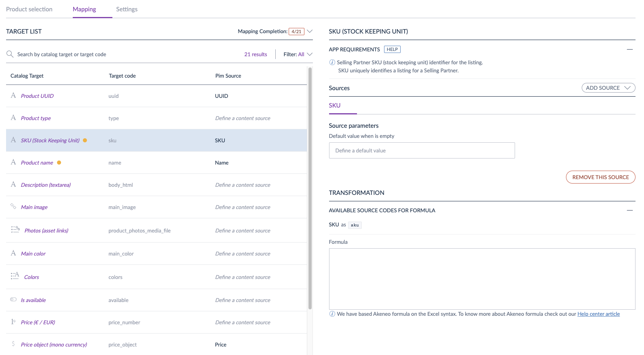The height and width of the screenshot is (355, 644).
Task: Click the boolean icon beside Is available
Action: pyautogui.click(x=13, y=300)
